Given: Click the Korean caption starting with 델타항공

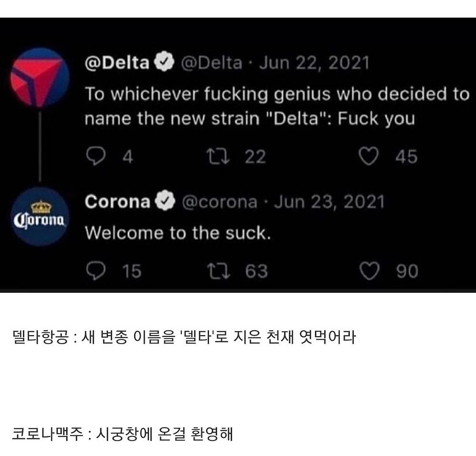Looking at the screenshot, I should (x=183, y=337).
